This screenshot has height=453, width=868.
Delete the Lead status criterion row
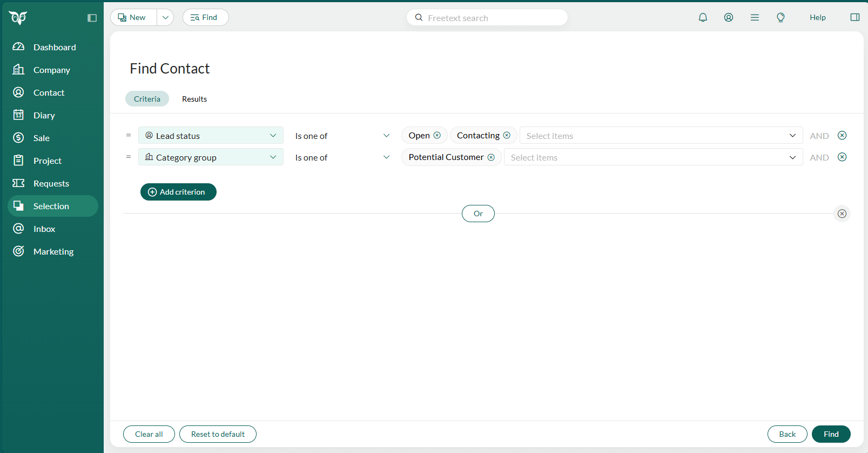[x=842, y=135]
